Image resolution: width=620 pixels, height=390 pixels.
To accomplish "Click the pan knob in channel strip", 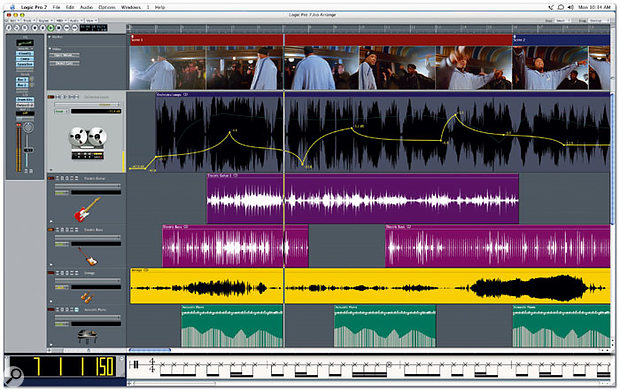I will click(x=28, y=127).
